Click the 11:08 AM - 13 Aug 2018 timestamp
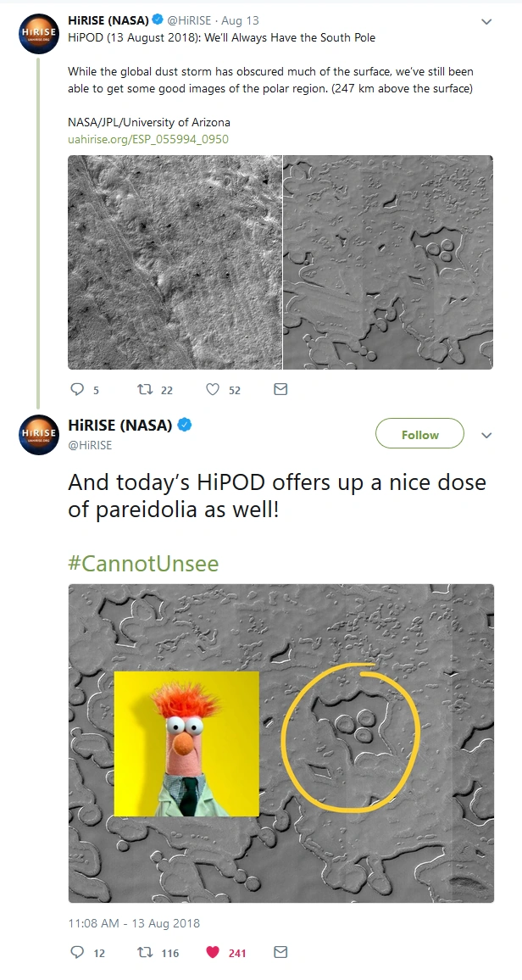Screen dimensions: 522x980 134,923
